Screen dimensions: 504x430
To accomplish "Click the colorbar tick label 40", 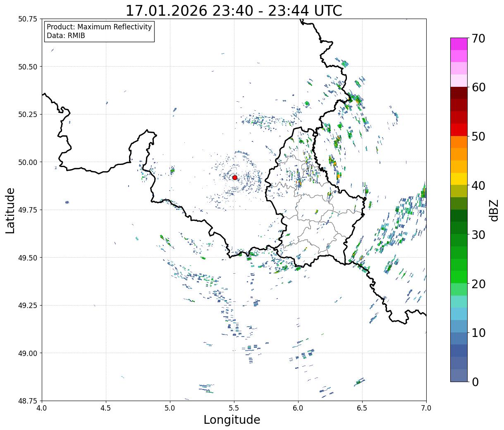I will 478,186.
